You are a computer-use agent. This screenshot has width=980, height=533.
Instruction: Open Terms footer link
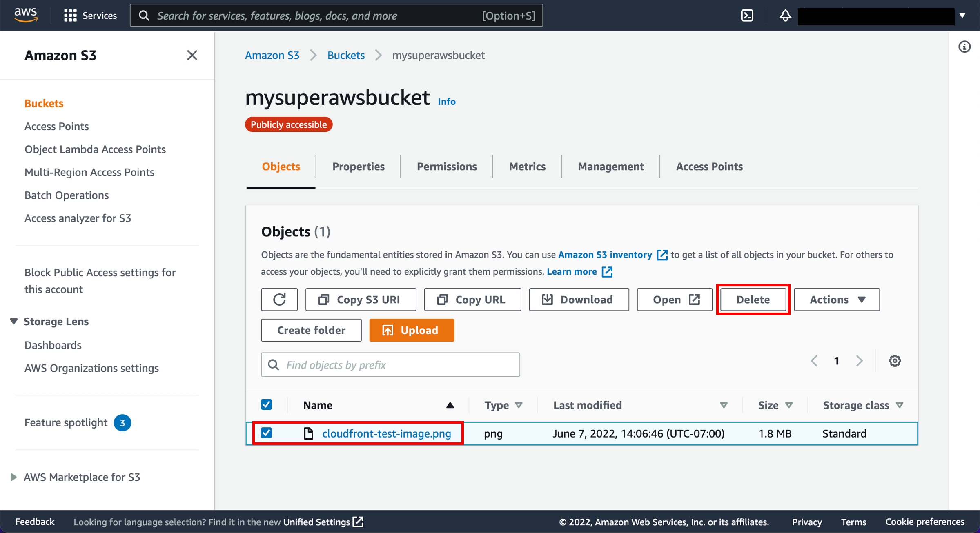pyautogui.click(x=853, y=522)
